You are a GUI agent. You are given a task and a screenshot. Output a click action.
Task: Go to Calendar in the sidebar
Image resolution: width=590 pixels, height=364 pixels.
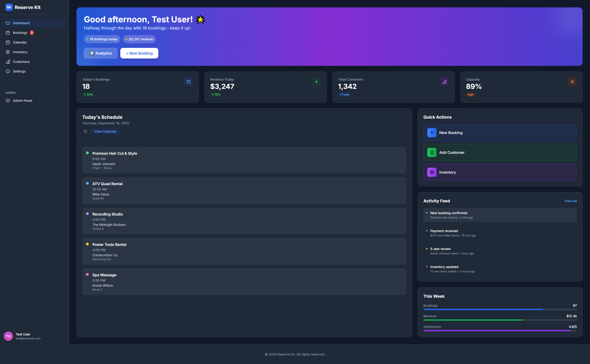pyautogui.click(x=20, y=42)
